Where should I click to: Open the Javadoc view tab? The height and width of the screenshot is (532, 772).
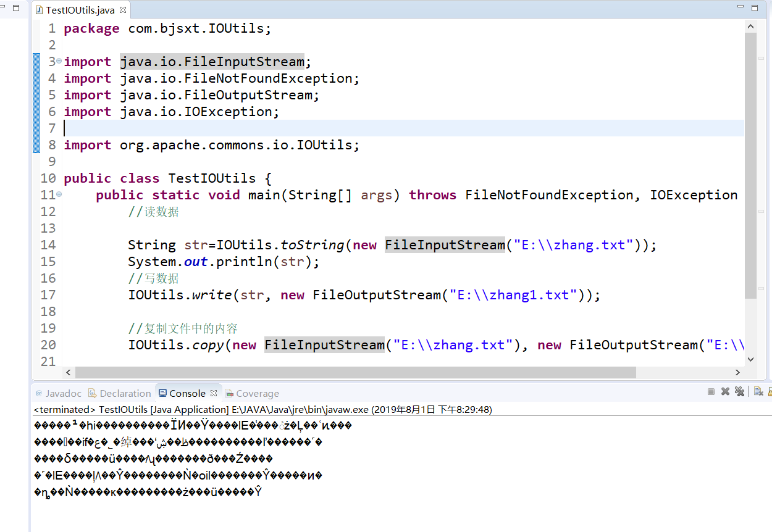pos(58,393)
